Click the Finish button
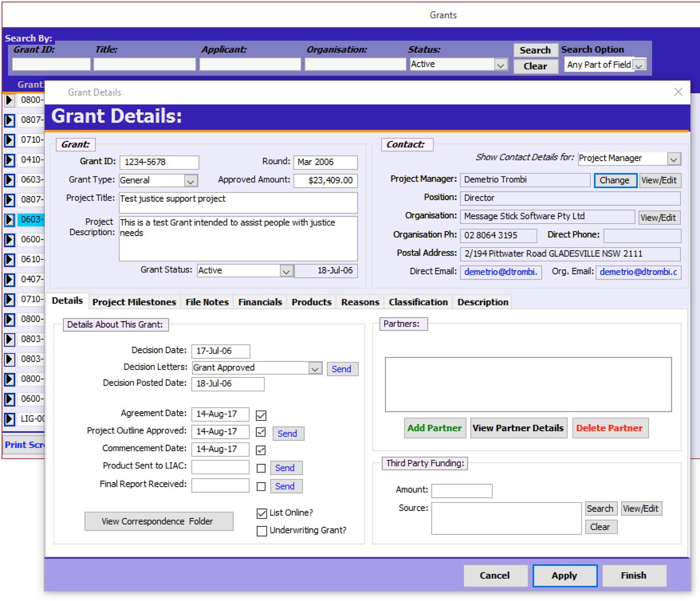The height and width of the screenshot is (601, 700). [x=634, y=575]
